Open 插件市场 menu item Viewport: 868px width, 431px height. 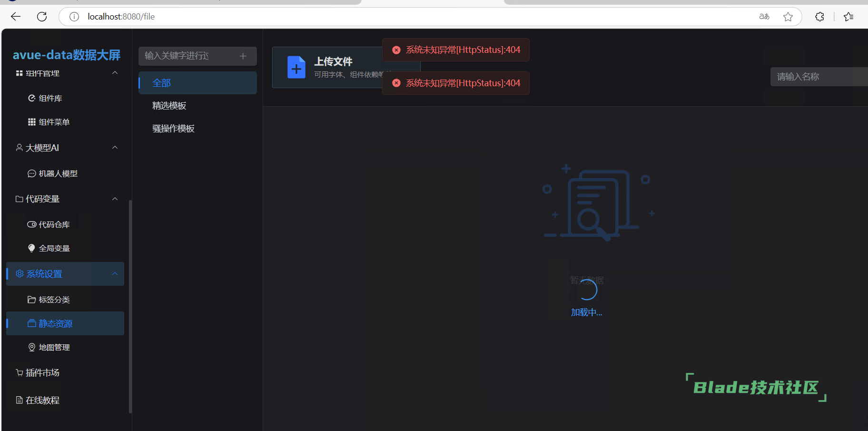[65, 372]
